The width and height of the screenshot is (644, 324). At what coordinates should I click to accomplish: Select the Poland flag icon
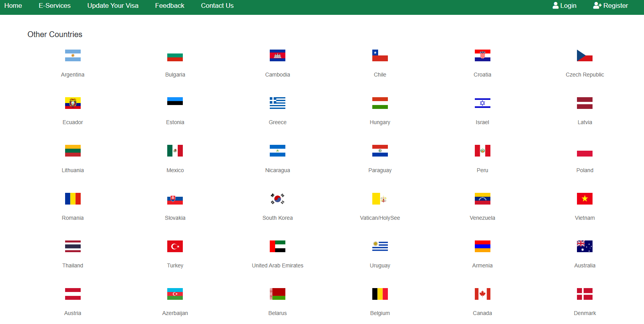pos(585,151)
